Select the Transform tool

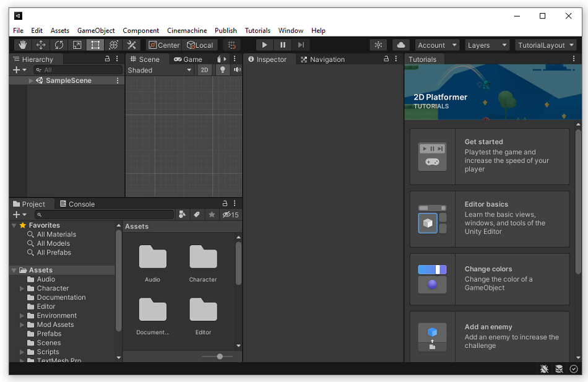click(114, 45)
